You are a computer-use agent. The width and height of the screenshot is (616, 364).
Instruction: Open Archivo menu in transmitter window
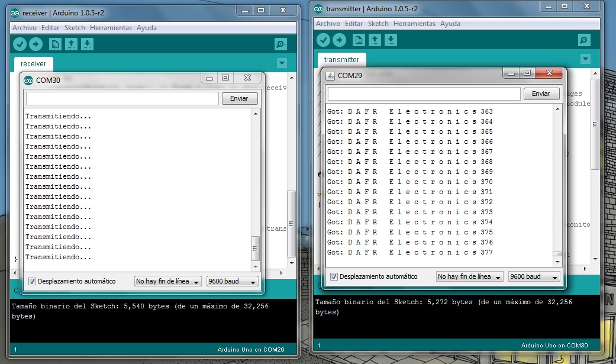point(328,24)
